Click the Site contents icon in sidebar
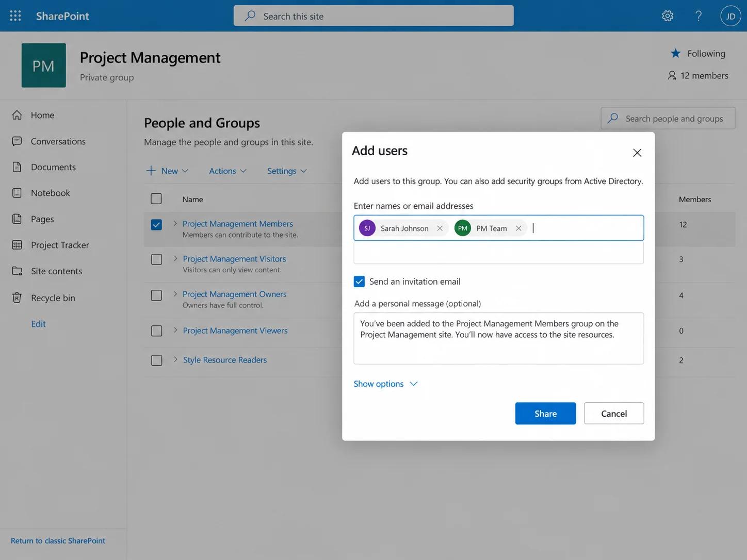 point(17,271)
